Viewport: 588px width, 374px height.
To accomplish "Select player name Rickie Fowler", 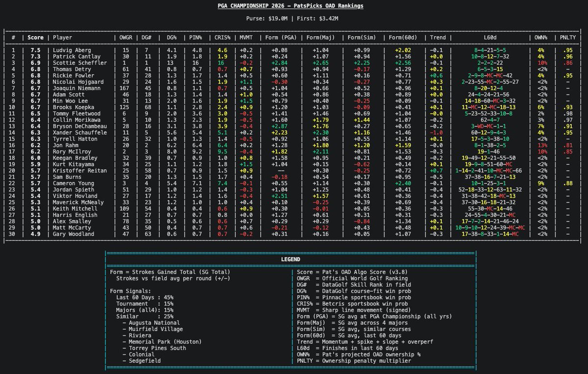I will [x=74, y=75].
